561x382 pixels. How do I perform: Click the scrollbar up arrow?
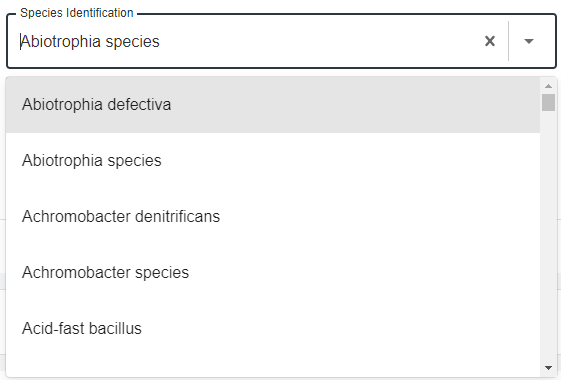point(548,86)
